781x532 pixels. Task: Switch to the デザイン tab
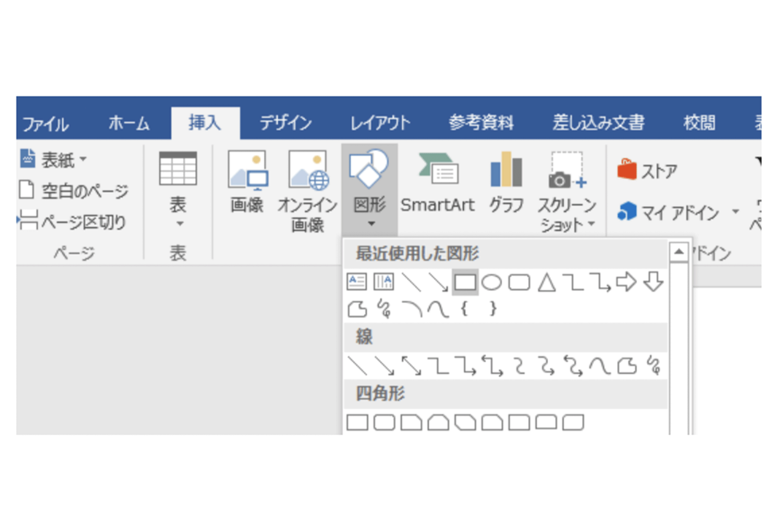click(286, 123)
